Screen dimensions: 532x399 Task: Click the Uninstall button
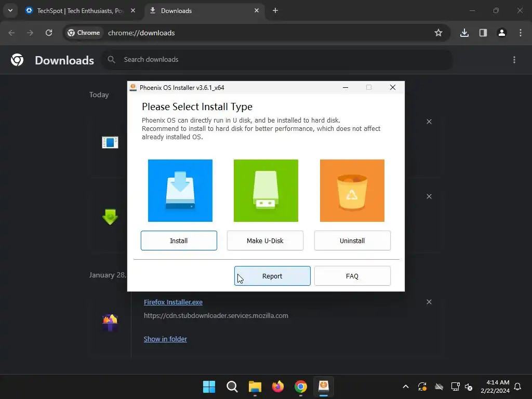pos(352,241)
